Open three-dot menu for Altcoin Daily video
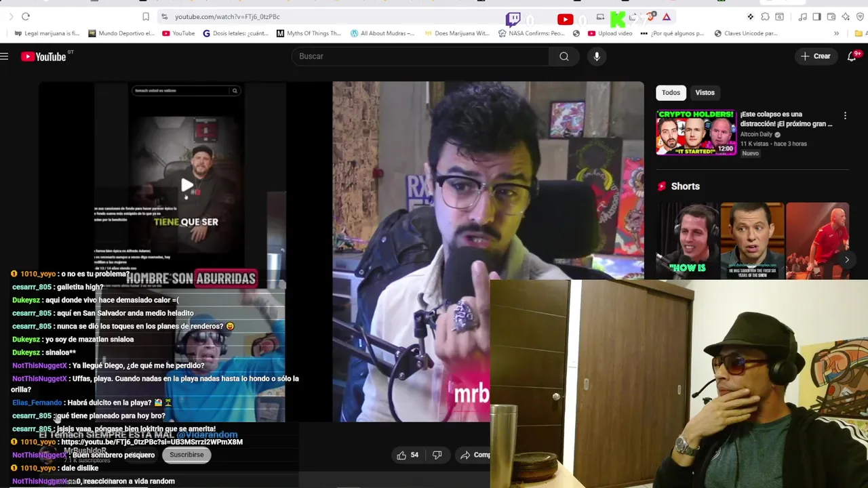 pos(845,116)
